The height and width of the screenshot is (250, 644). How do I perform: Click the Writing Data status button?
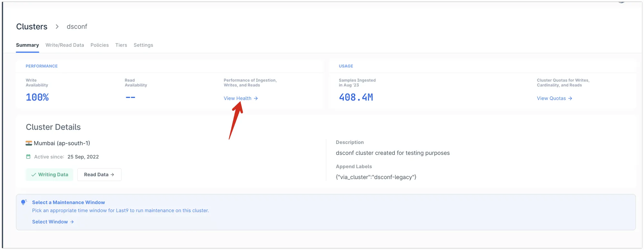click(50, 175)
